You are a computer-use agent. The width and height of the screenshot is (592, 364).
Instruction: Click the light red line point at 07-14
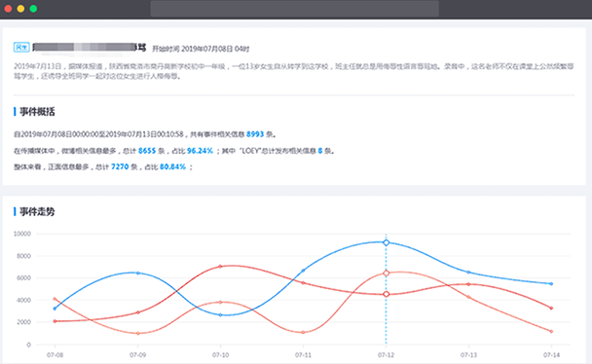coord(551,332)
